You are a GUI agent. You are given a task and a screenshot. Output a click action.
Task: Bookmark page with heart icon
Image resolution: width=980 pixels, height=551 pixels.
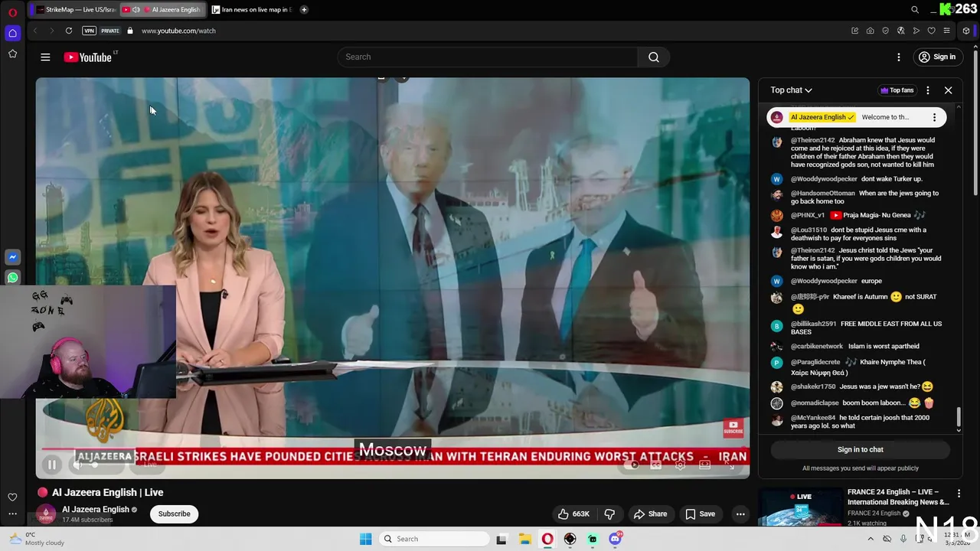[931, 31]
